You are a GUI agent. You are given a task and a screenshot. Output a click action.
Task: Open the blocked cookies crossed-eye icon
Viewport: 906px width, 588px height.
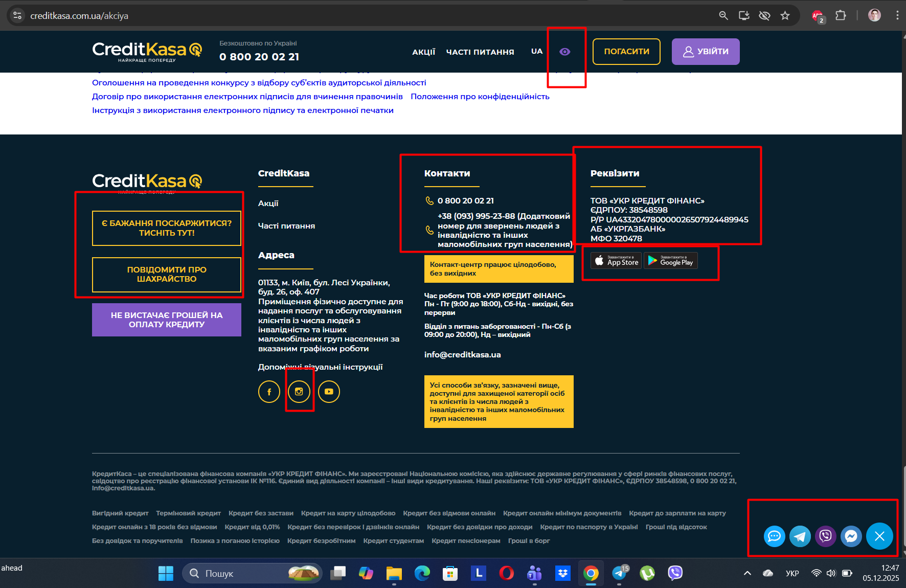tap(764, 16)
